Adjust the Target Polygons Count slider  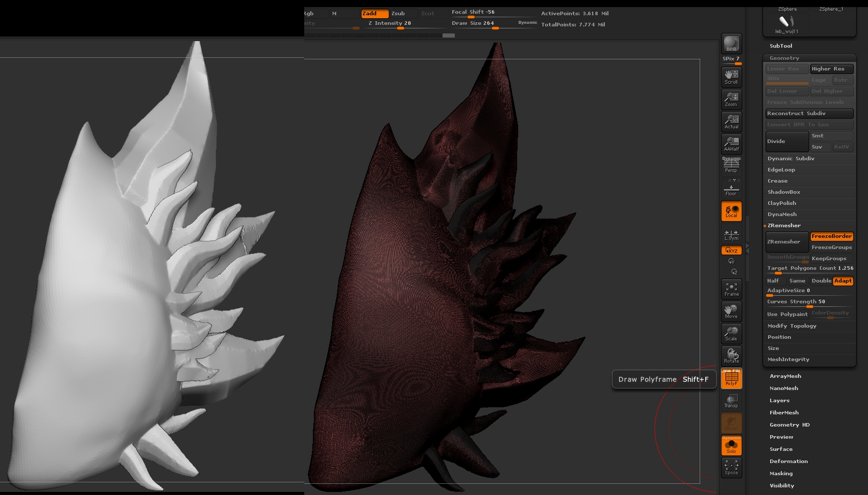click(x=809, y=269)
